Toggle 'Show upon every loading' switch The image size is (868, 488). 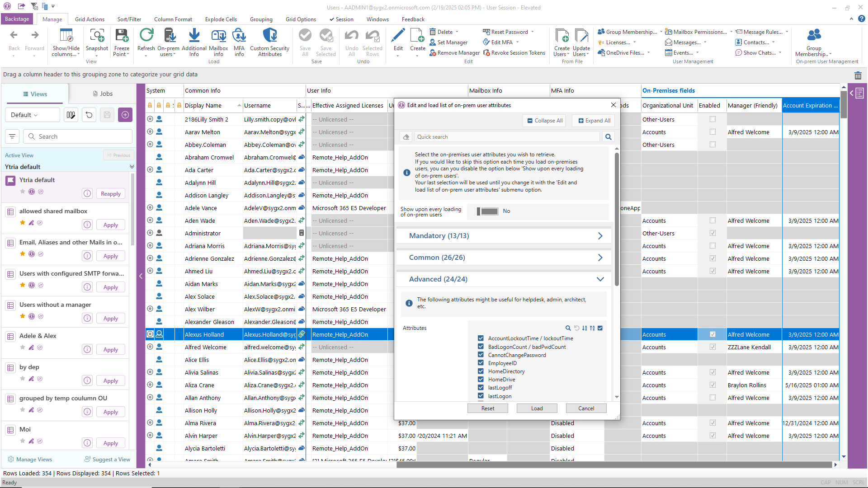point(487,211)
